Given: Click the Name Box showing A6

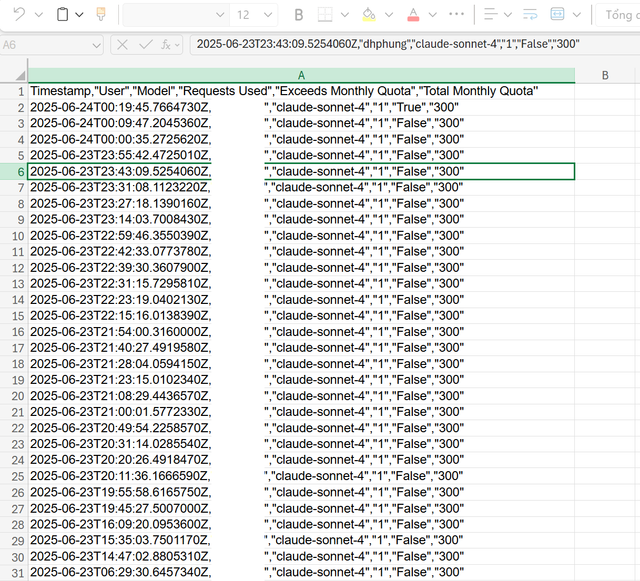Looking at the screenshot, I should point(51,45).
